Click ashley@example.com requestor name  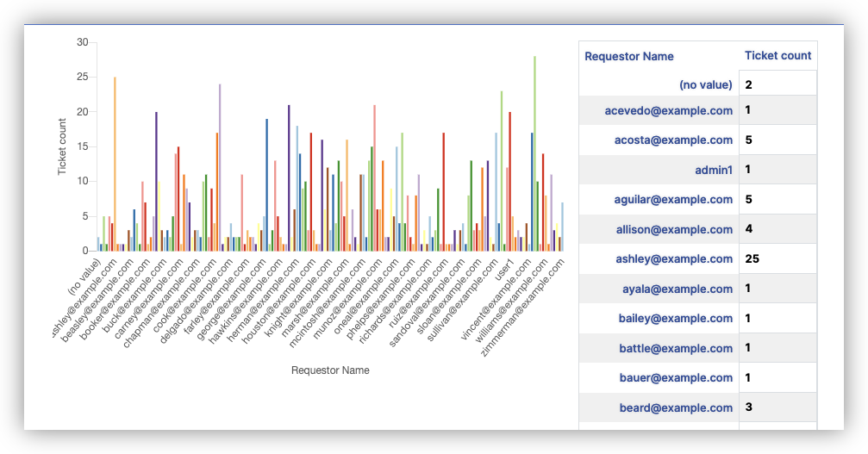[676, 258]
